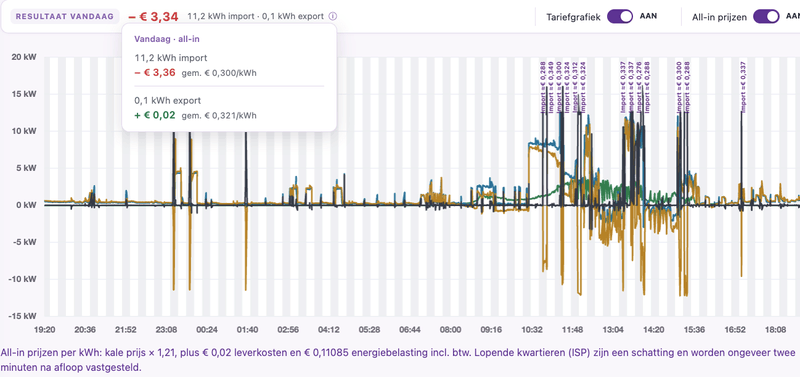
Task: Click the 'Import = € 0,276' chart marker
Action: pos(639,86)
